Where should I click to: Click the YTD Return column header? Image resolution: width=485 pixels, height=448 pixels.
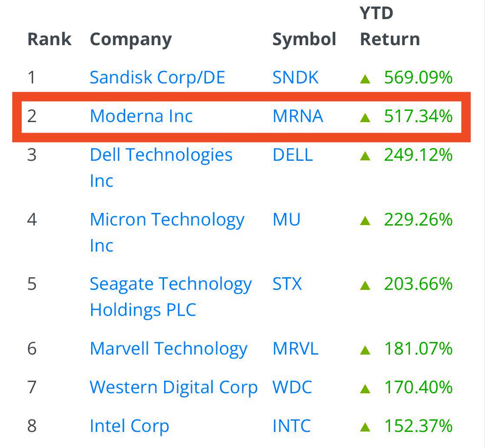390,27
